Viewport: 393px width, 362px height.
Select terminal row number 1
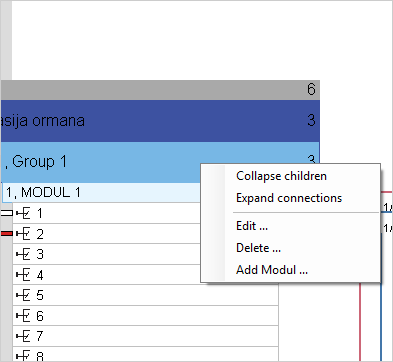click(107, 213)
